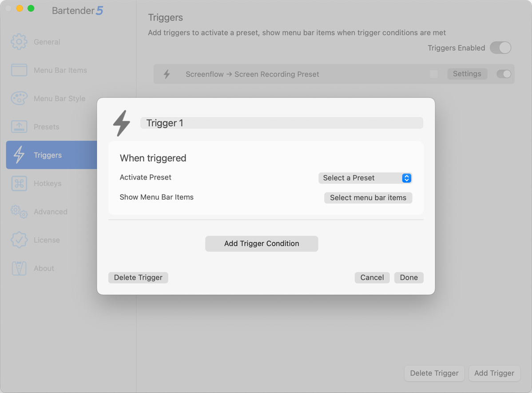
Task: Open the Presets sidebar icon
Action: point(19,127)
